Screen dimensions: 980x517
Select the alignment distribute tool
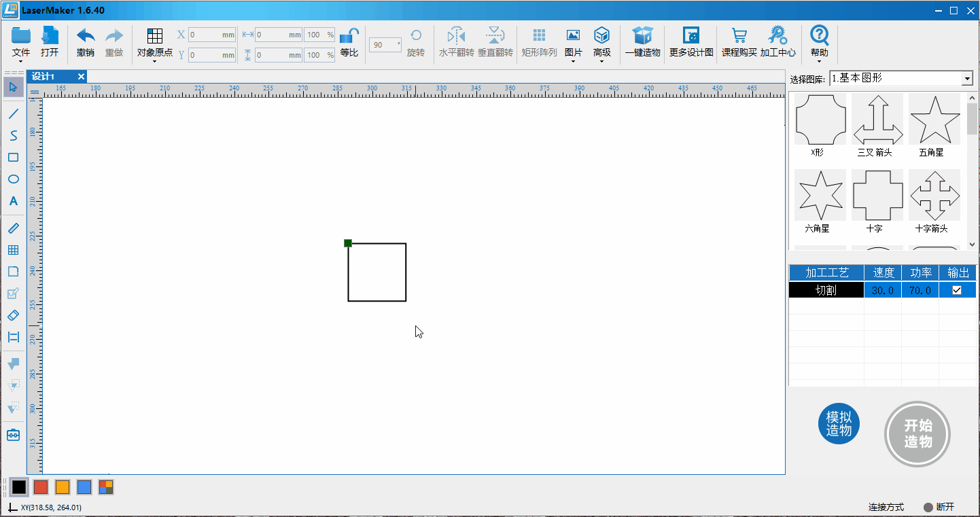[13, 337]
